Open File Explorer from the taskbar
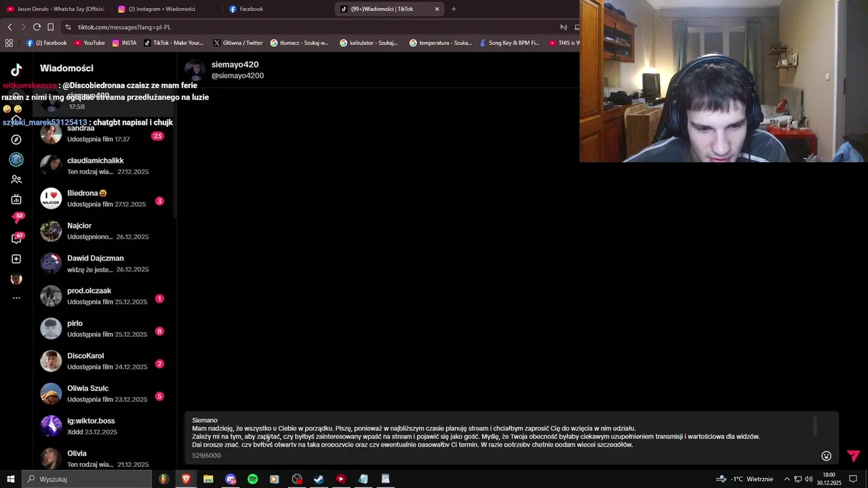Screen dimensions: 868x488 pos(208,479)
